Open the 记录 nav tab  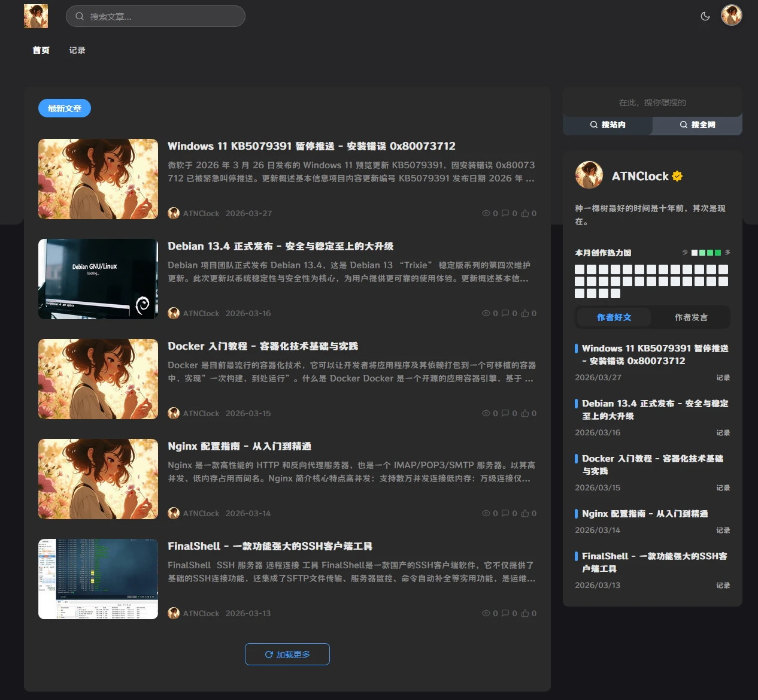(x=77, y=50)
